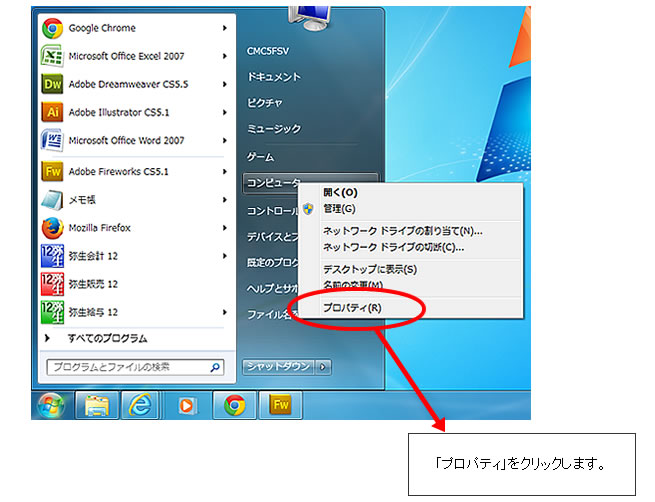Viewport: 655px width, 502px height.
Task: Open ドキュメント in Start menu
Action: pyautogui.click(x=274, y=77)
